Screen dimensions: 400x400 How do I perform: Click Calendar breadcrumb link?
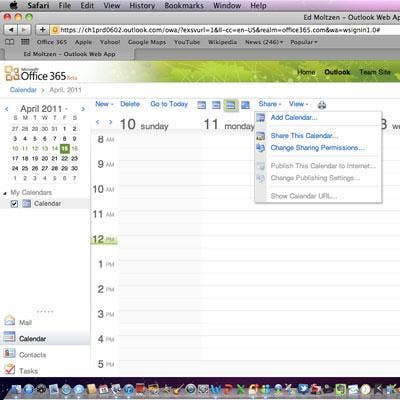(x=23, y=90)
